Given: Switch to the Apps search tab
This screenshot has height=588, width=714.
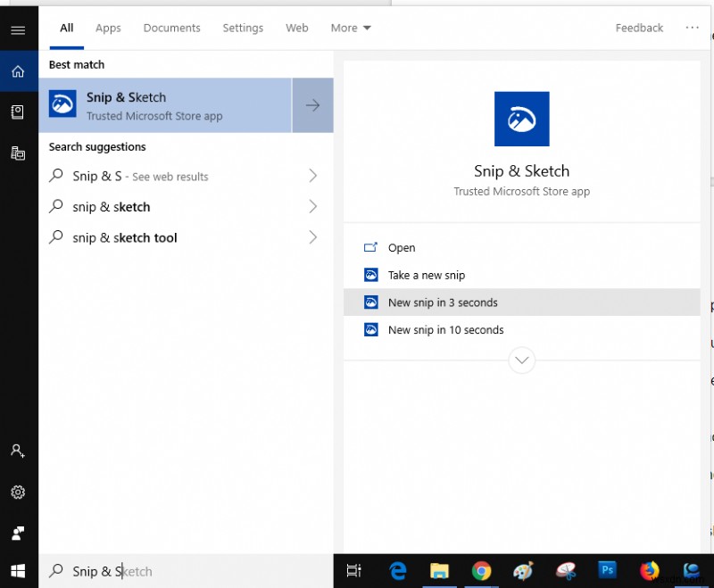Looking at the screenshot, I should click(108, 28).
